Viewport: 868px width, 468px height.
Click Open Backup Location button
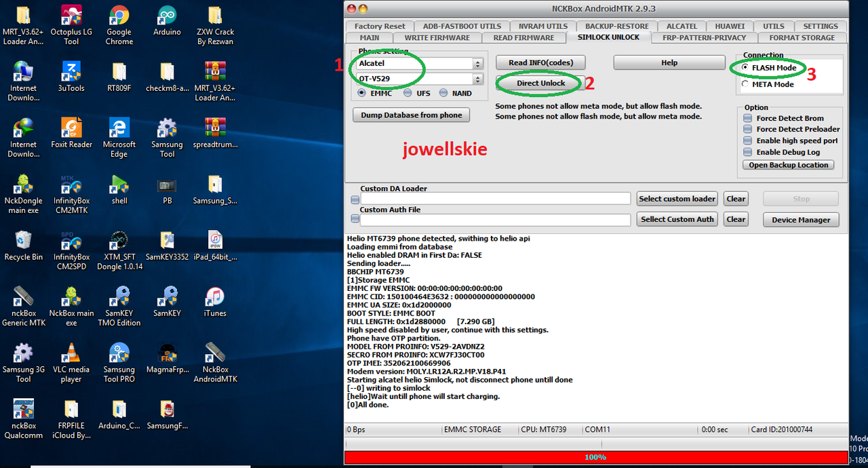(x=788, y=165)
